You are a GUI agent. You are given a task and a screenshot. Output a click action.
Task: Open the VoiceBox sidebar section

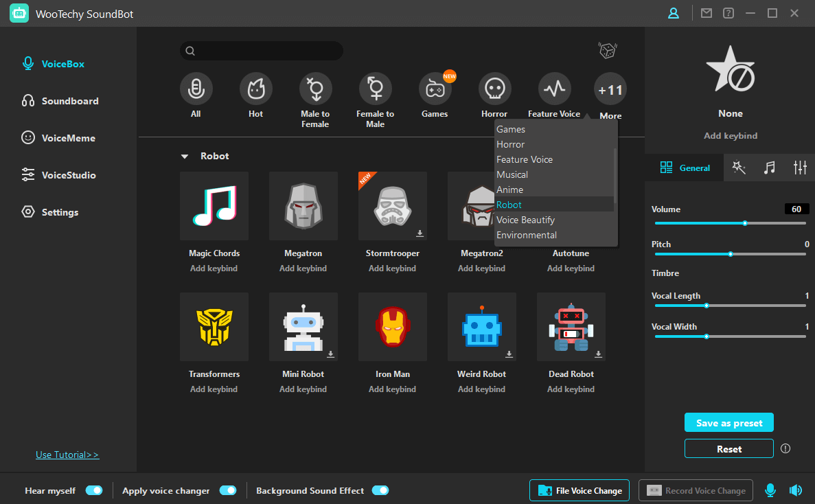[53, 64]
